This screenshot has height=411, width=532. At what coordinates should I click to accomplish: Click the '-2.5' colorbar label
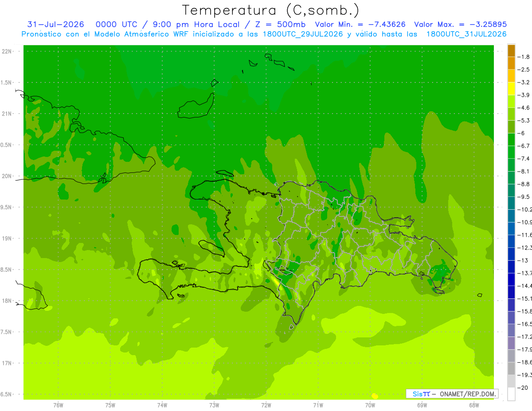524,70
